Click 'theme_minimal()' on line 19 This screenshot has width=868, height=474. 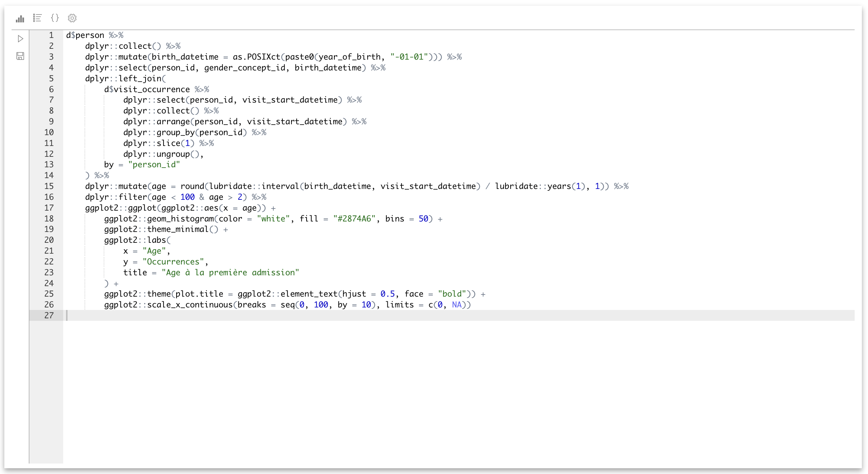coord(183,229)
